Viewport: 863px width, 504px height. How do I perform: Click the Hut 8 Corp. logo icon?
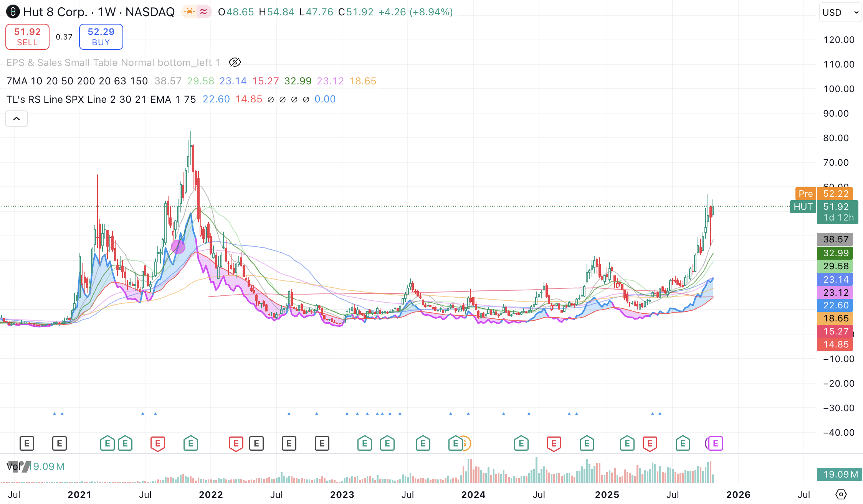[x=13, y=12]
